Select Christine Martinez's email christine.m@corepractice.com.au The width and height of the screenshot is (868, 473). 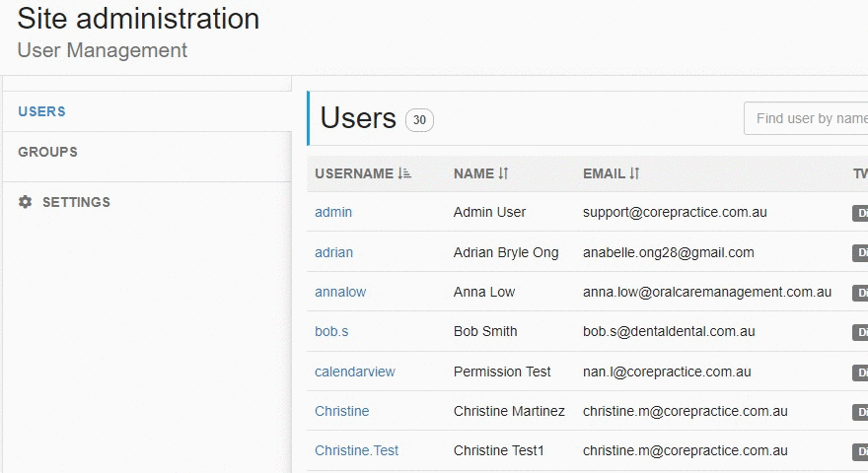pos(686,411)
